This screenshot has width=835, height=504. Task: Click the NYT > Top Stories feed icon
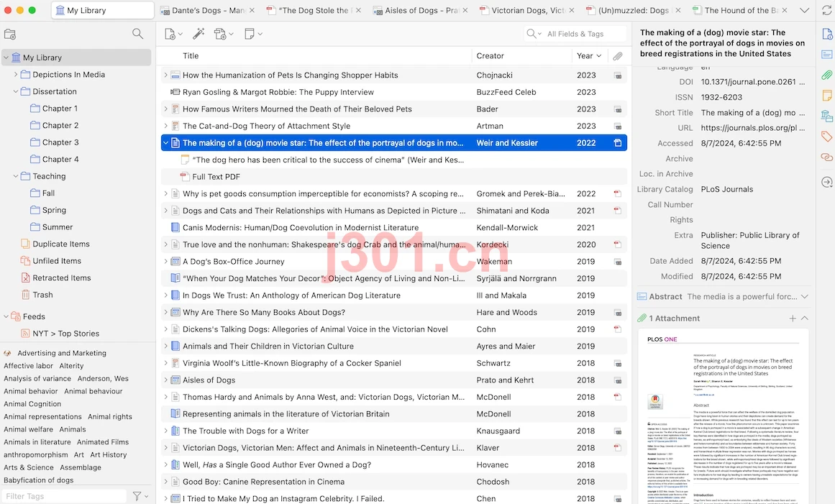[25, 333]
